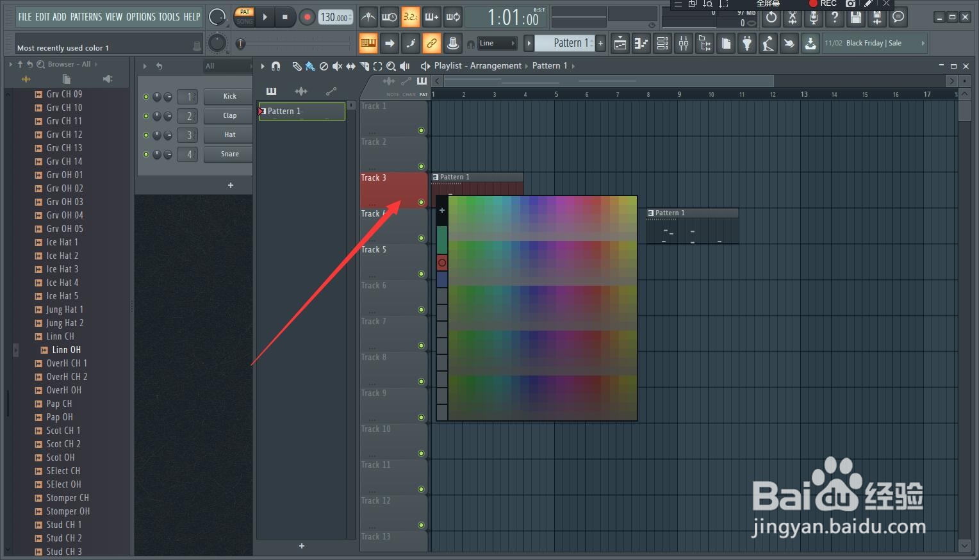Add a new channel with plus button
The height and width of the screenshot is (560, 979).
point(231,185)
